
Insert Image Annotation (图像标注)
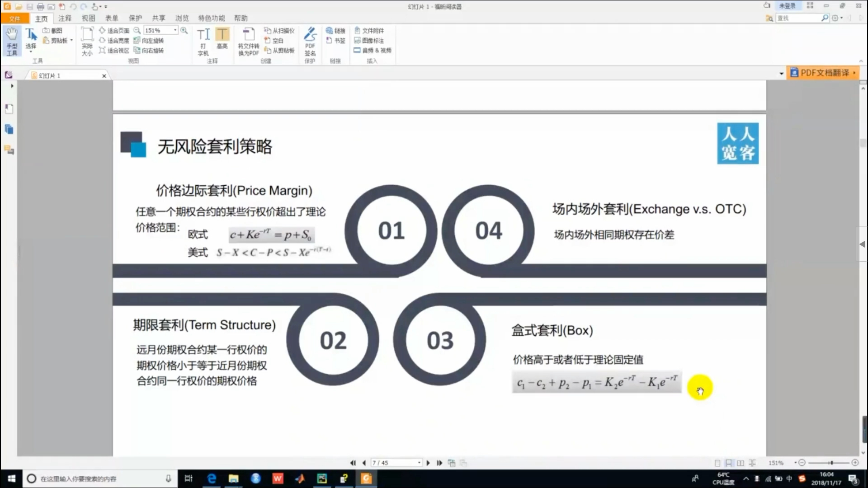369,41
